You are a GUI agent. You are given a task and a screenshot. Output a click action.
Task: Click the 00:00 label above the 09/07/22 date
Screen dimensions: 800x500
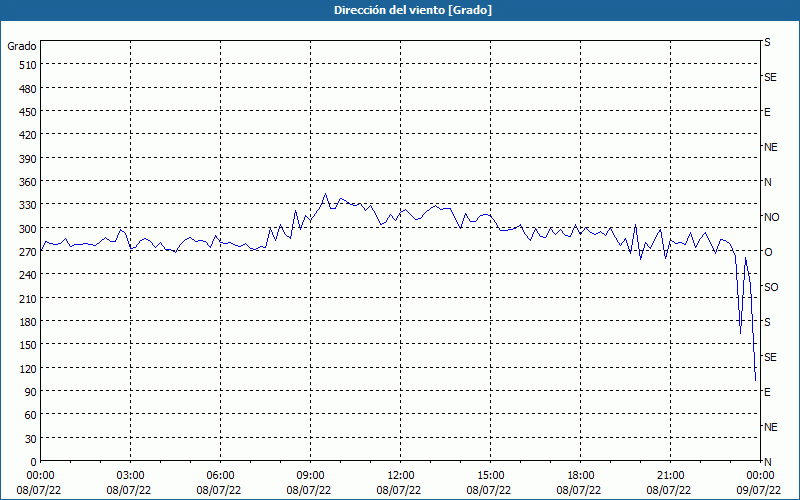click(x=761, y=476)
